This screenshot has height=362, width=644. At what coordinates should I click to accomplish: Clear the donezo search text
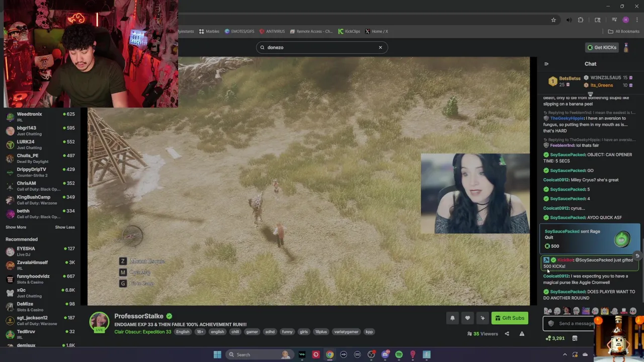[x=380, y=47]
